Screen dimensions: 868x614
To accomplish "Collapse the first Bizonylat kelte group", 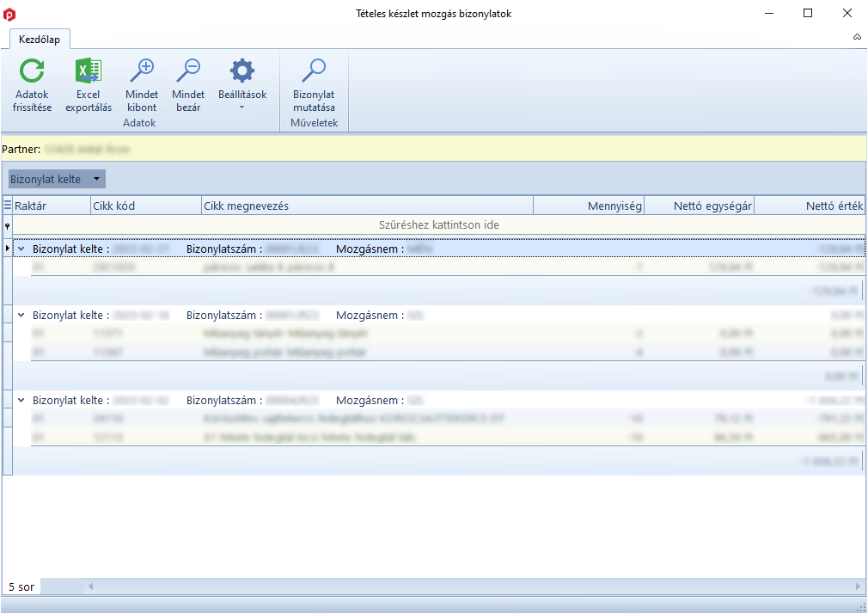I will pyautogui.click(x=21, y=249).
